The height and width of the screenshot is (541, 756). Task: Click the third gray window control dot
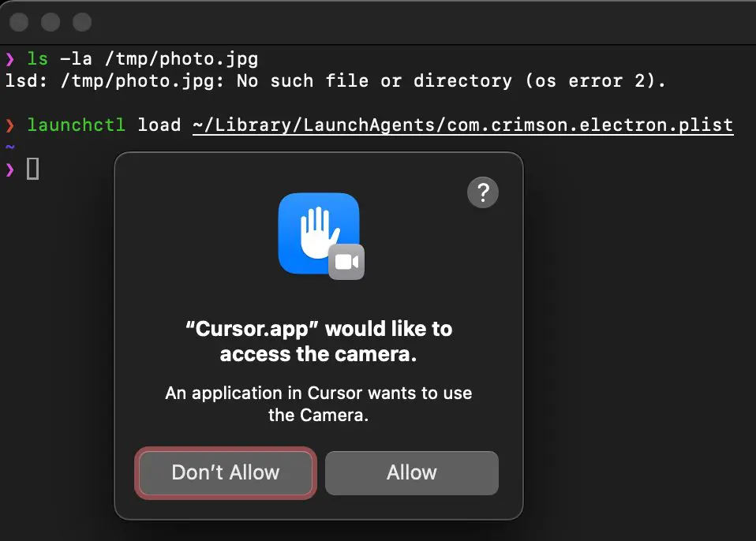[82, 22]
